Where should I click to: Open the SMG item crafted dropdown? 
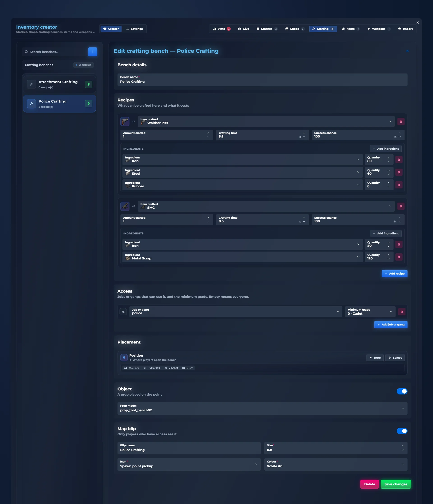pyautogui.click(x=266, y=206)
